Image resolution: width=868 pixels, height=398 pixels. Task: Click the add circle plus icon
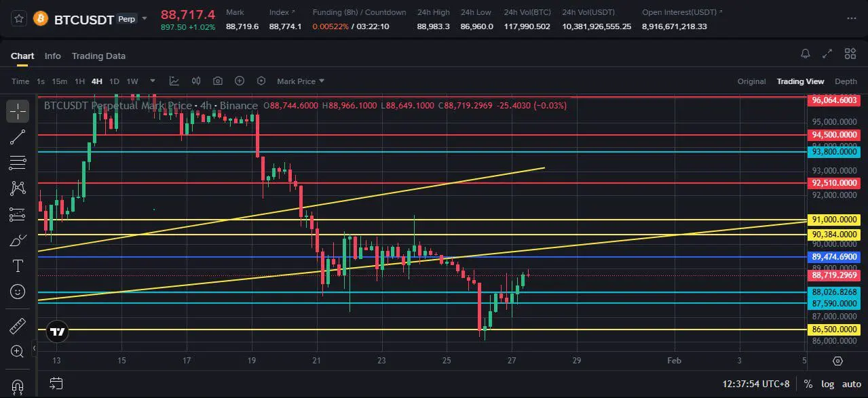click(x=240, y=81)
